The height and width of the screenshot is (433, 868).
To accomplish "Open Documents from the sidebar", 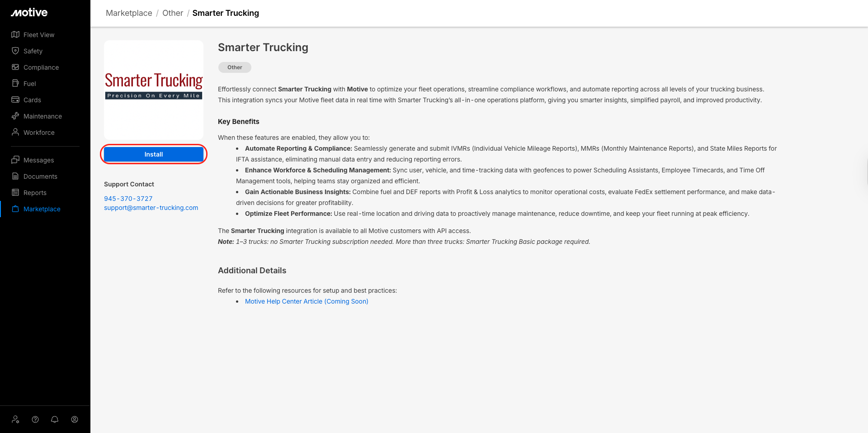I will pos(40,176).
